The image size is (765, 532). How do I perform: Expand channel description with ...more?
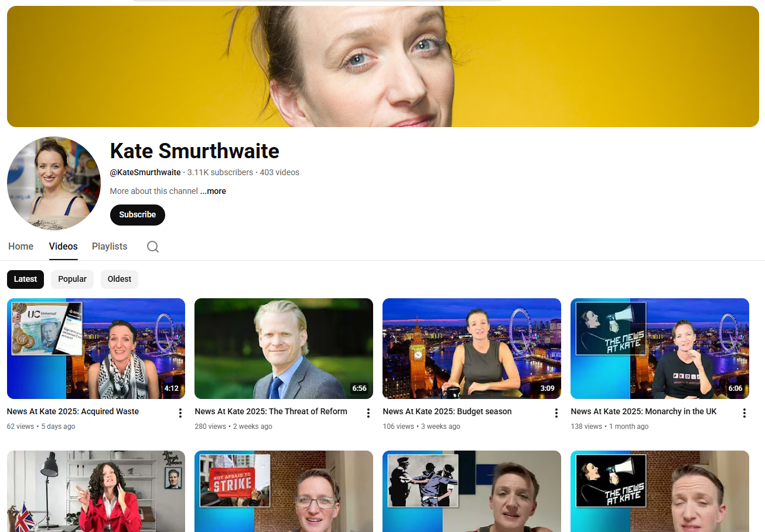tap(213, 191)
